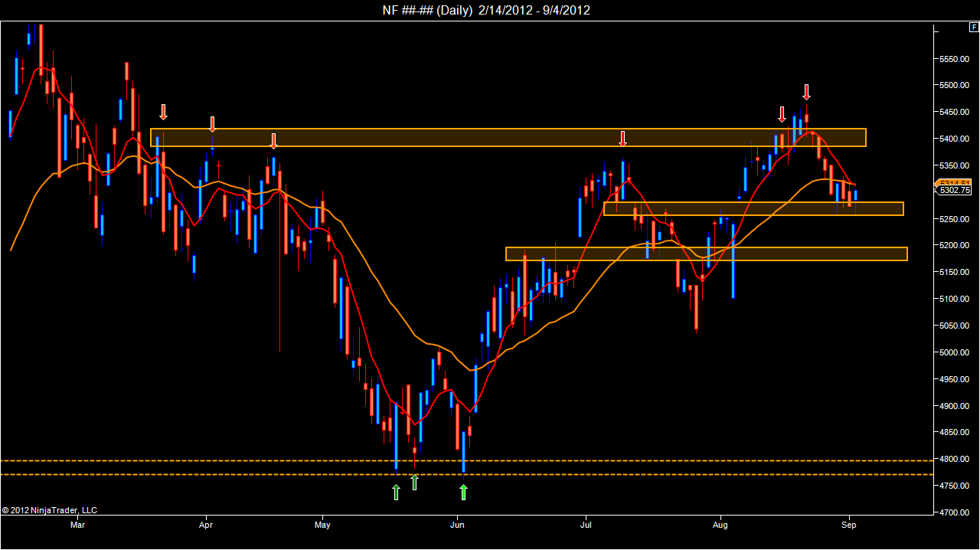The width and height of the screenshot is (980, 550).
Task: Click the Aug label on time axis
Action: pyautogui.click(x=719, y=525)
